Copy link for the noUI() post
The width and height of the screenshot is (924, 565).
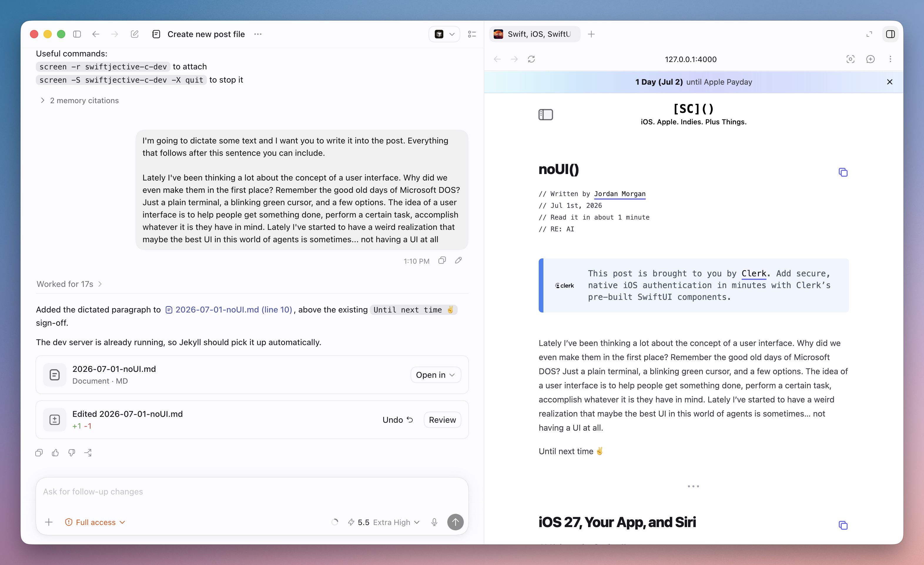843,172
